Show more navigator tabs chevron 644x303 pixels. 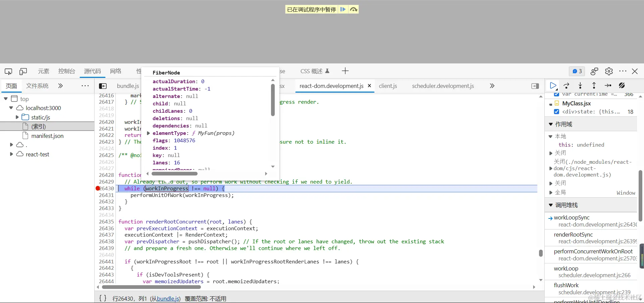[x=60, y=86]
